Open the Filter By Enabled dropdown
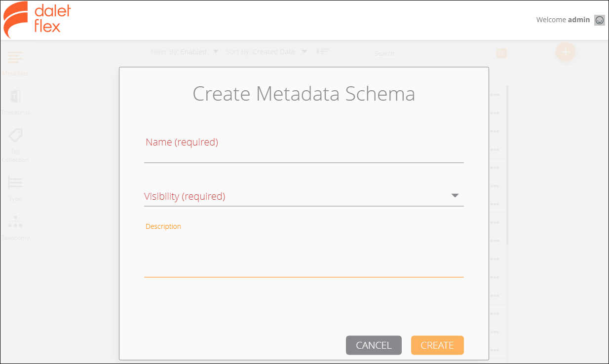This screenshot has width=609, height=364. point(185,51)
